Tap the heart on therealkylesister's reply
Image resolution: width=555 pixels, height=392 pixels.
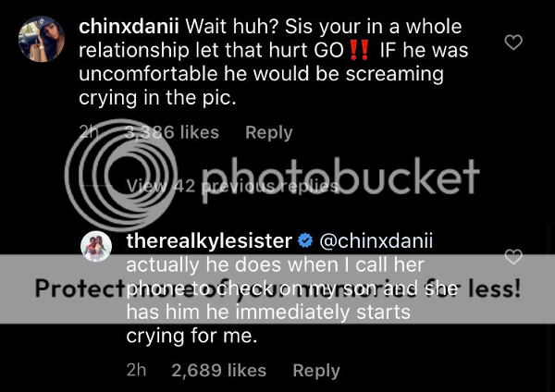[x=512, y=257]
